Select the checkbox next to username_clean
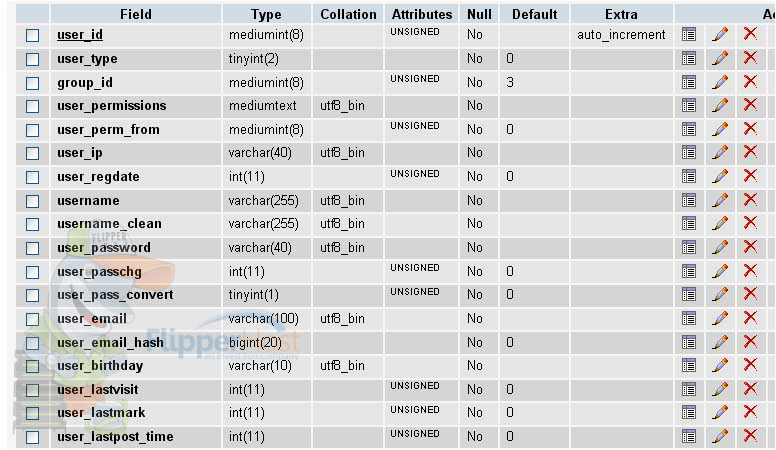 click(33, 224)
